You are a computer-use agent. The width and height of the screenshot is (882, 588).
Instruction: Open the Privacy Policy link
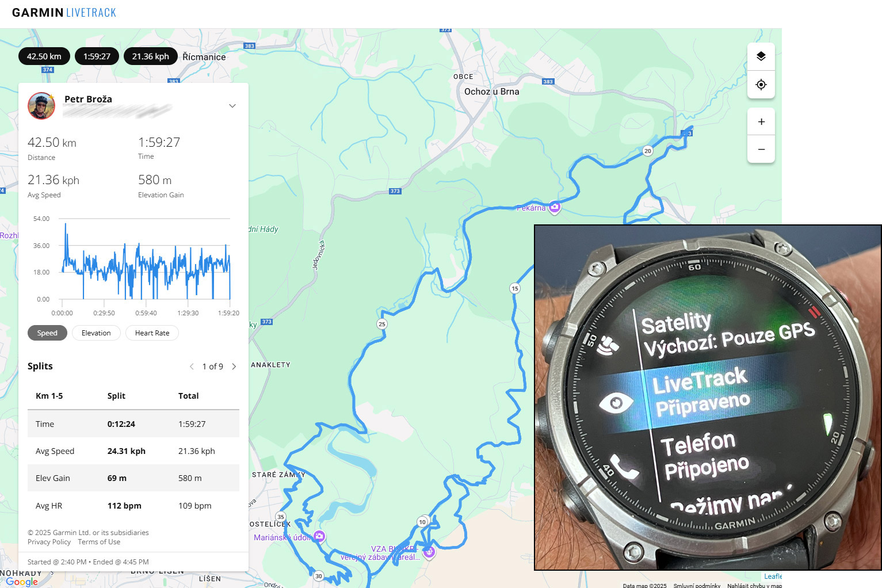point(49,542)
